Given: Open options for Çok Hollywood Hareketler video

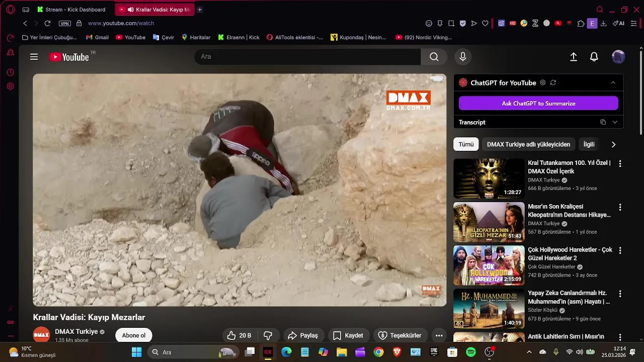Looking at the screenshot, I should pos(620,250).
